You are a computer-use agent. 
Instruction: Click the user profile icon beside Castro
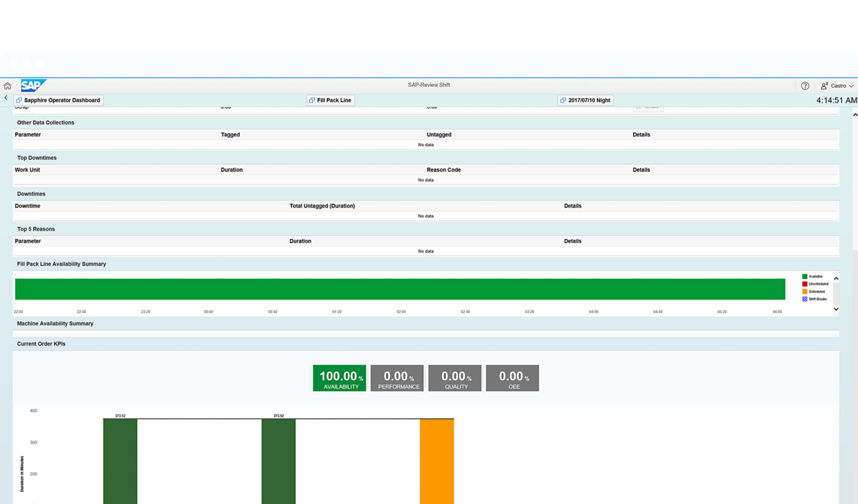823,85
